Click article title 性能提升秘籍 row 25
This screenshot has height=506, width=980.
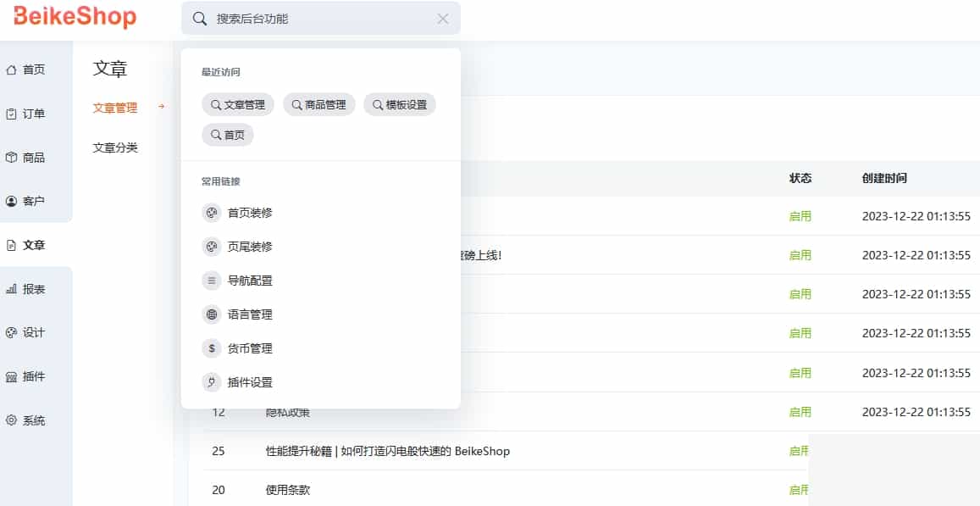click(x=387, y=451)
